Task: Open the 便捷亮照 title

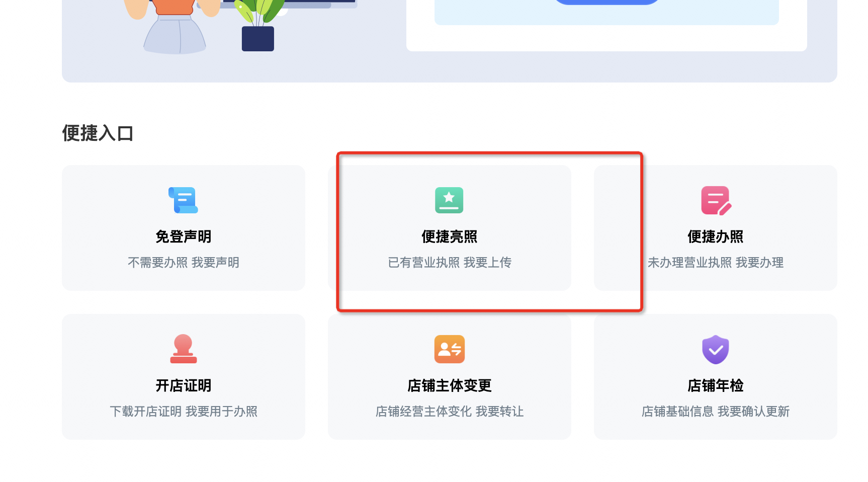Action: (x=450, y=236)
